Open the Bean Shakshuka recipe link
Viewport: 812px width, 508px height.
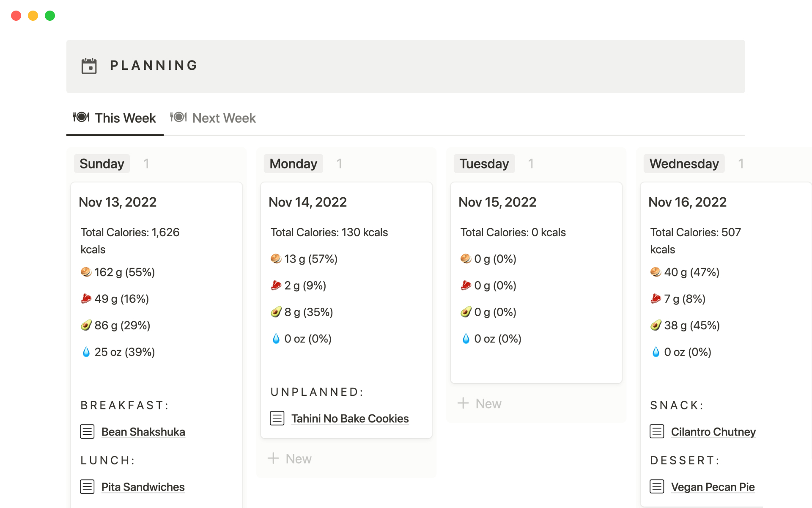click(x=143, y=432)
